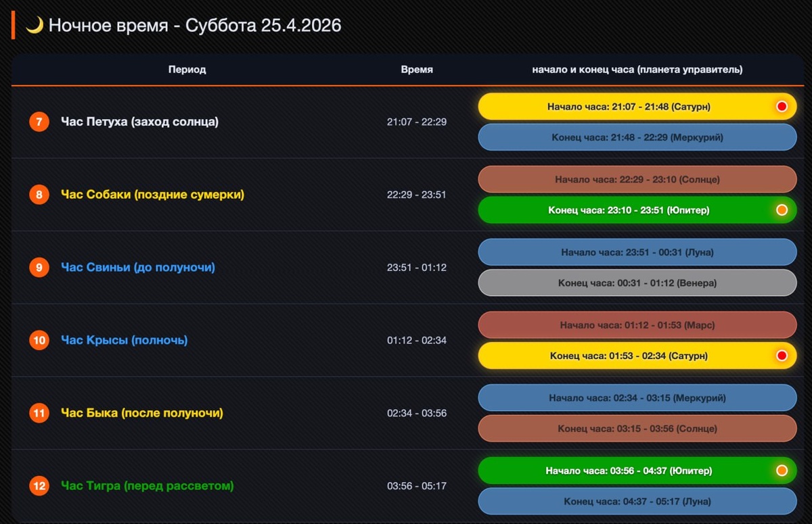Click the moon icon in the heading

[x=35, y=26]
